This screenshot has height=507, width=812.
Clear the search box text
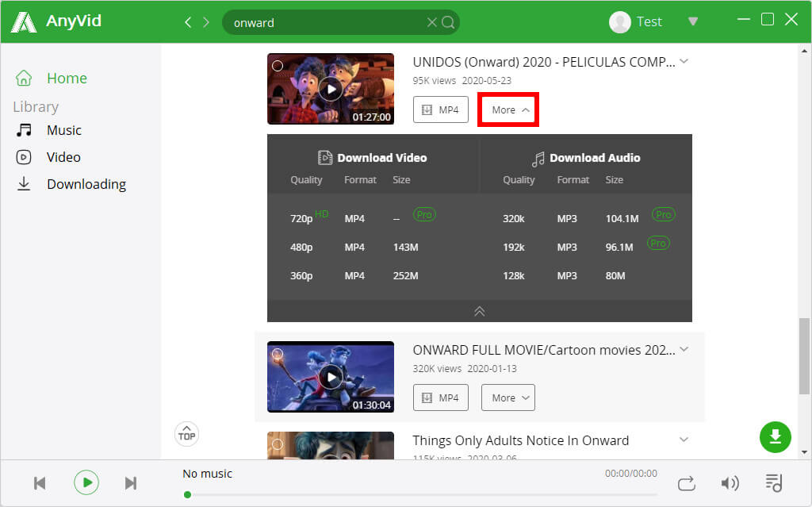(431, 22)
